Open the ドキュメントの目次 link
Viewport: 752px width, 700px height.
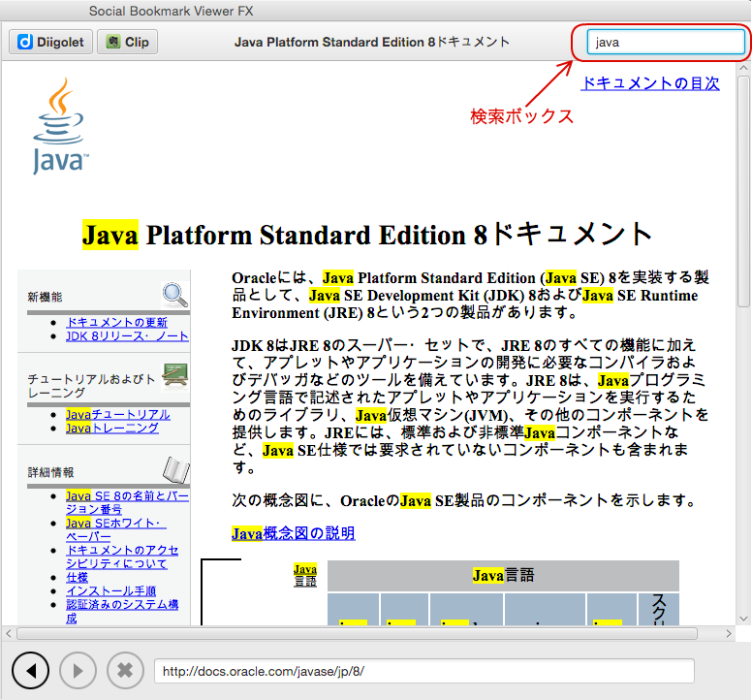650,83
